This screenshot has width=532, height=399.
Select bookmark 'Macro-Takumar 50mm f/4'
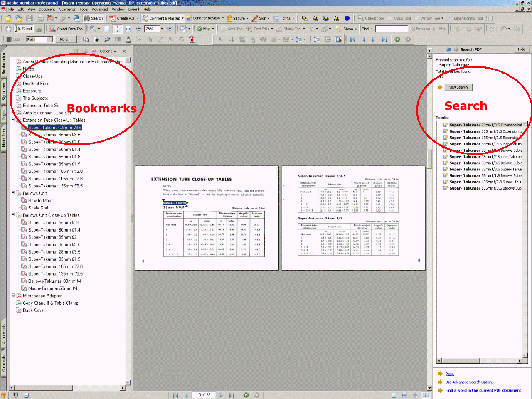coord(53,288)
